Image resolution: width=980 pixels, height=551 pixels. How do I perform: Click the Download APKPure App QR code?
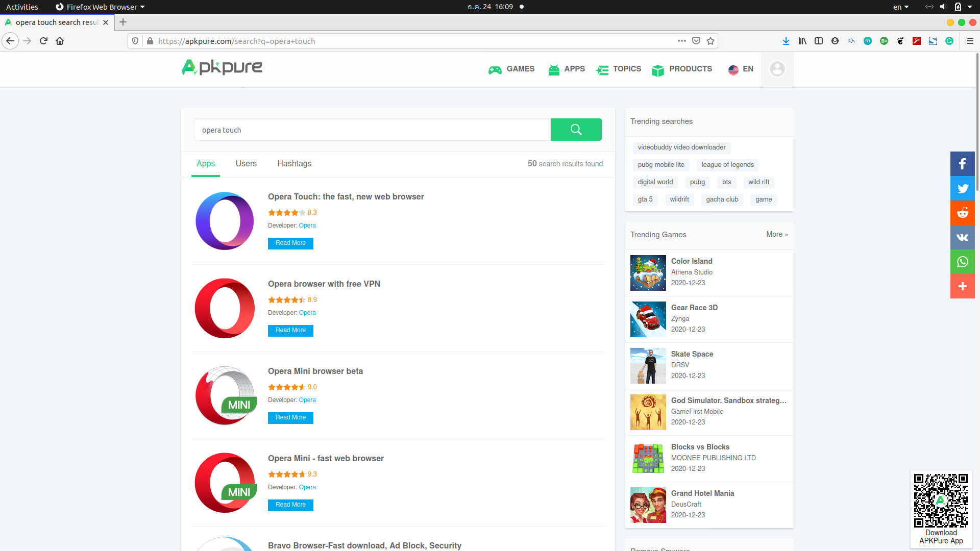tap(941, 500)
